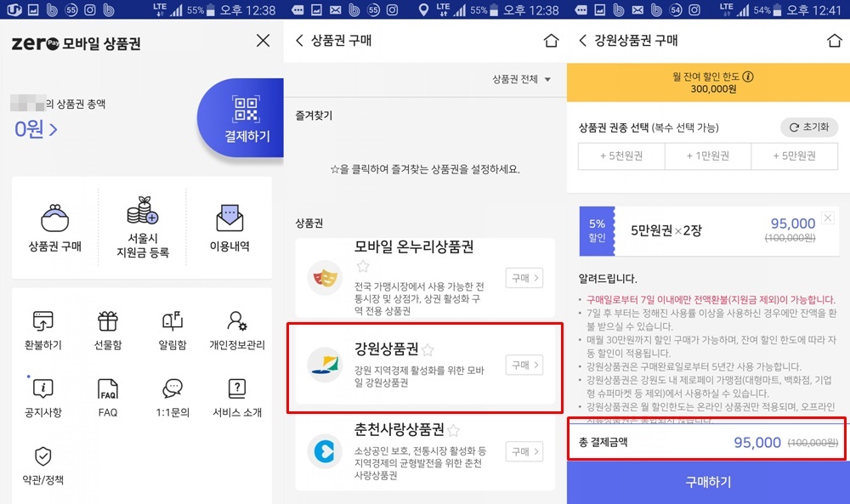Tap the 구매하기 purchase button
The width and height of the screenshot is (850, 504).
709,482
